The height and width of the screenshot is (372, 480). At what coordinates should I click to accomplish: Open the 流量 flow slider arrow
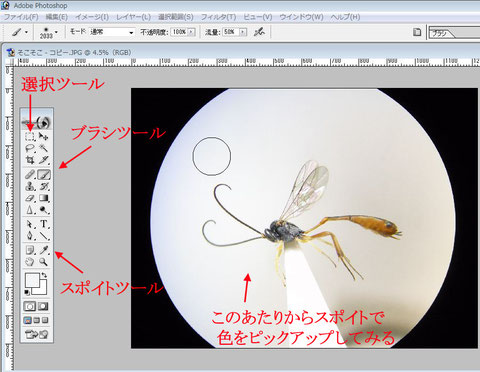click(243, 32)
